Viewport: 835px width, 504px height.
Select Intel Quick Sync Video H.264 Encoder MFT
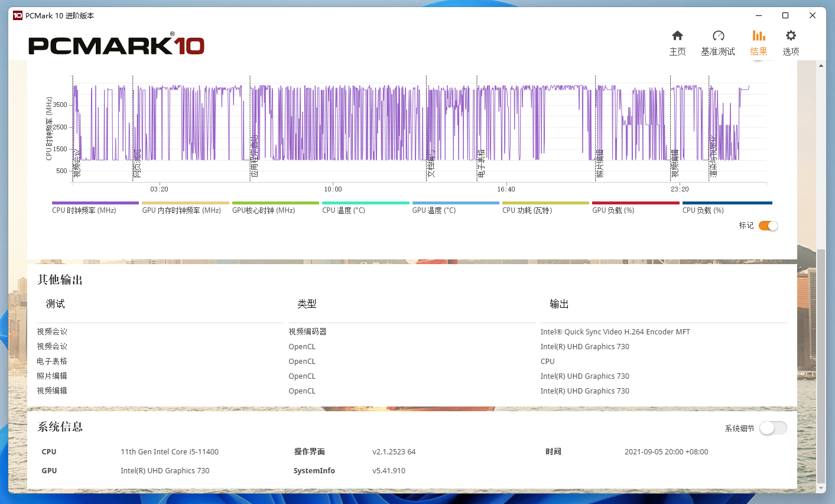(615, 332)
